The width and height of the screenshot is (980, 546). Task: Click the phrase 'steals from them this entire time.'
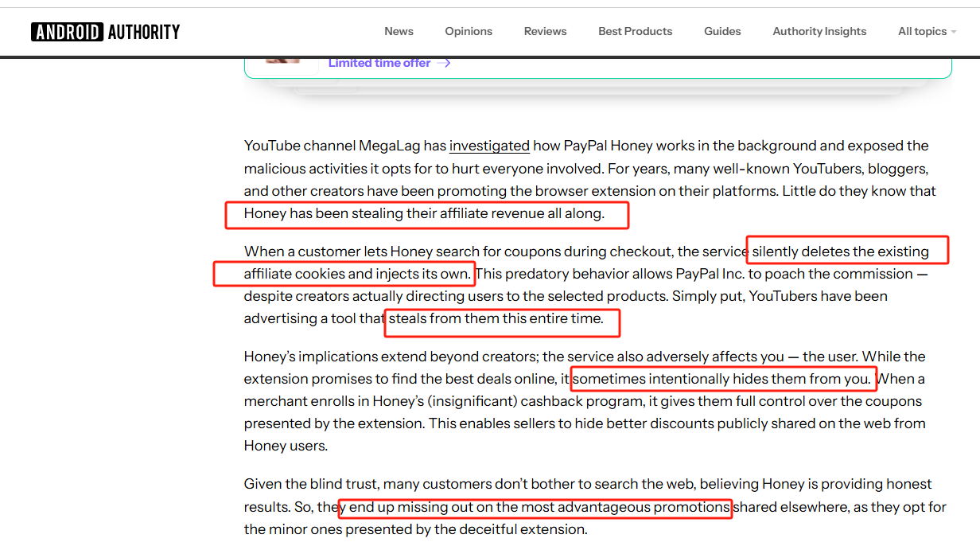click(496, 318)
